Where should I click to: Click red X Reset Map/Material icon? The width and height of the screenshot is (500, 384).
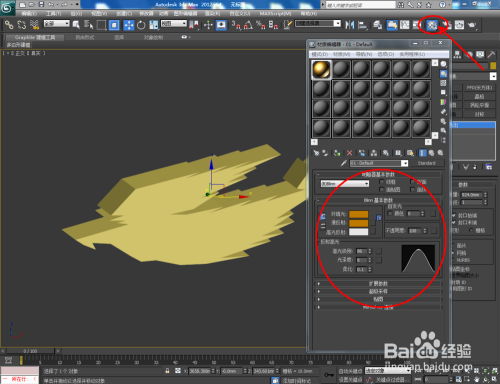(x=349, y=153)
